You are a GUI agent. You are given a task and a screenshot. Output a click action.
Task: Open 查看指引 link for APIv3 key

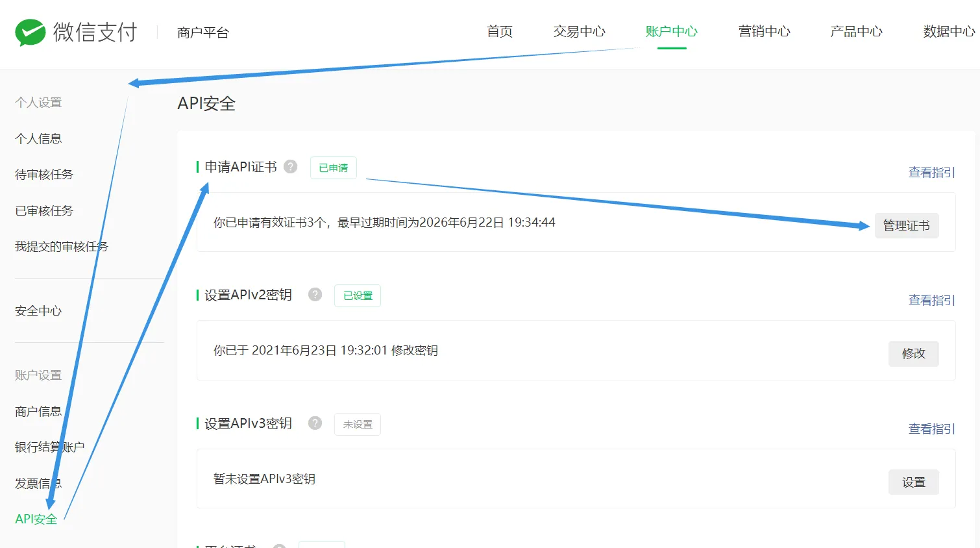(931, 429)
